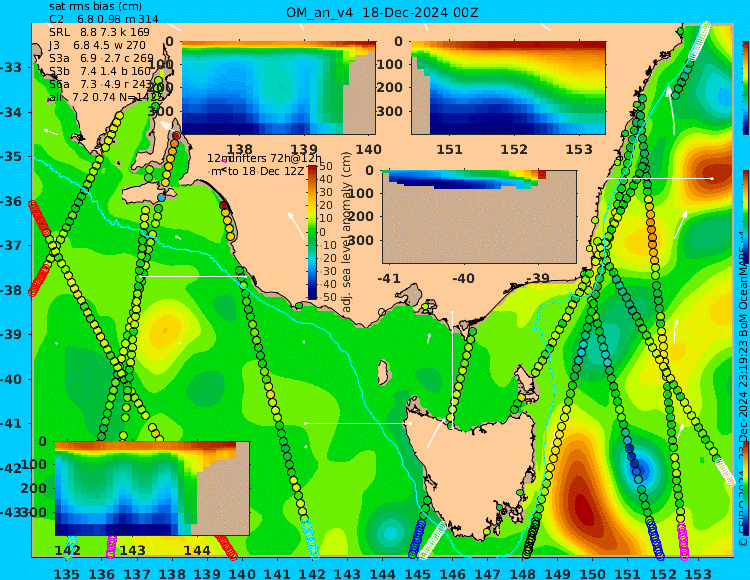Click longitude axis label 149
This screenshot has width=750, height=580.
[558, 573]
